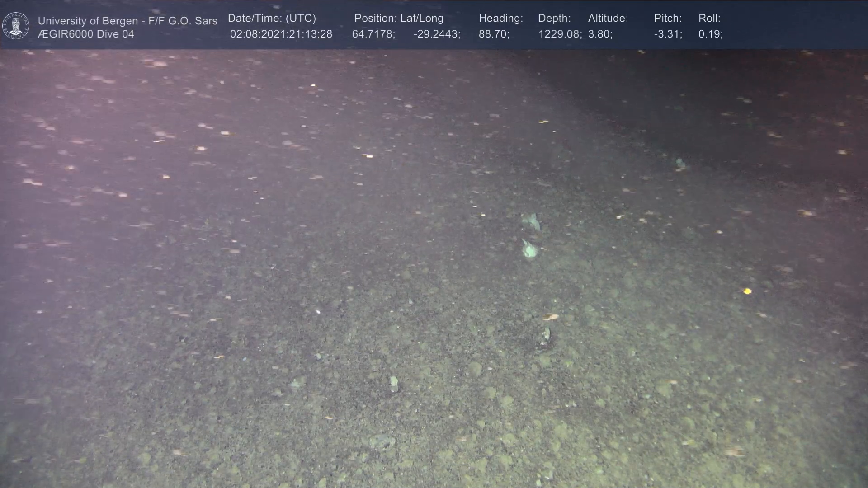Image resolution: width=868 pixels, height=488 pixels.
Task: Select the 'ÆGIR6000 Dive 04' label
Action: pos(86,34)
